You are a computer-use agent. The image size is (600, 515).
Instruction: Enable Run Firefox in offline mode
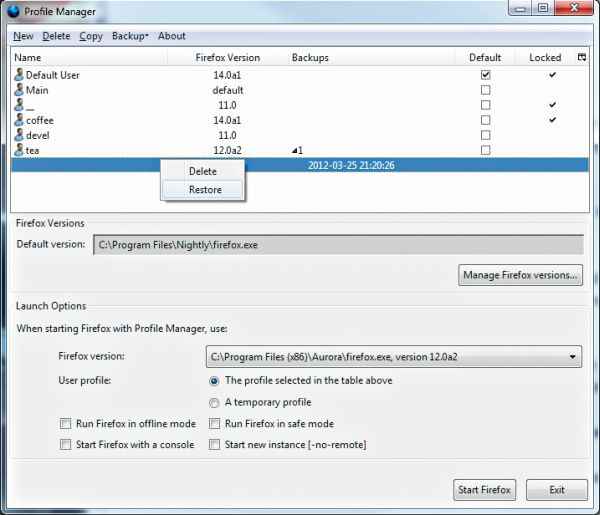(x=65, y=424)
